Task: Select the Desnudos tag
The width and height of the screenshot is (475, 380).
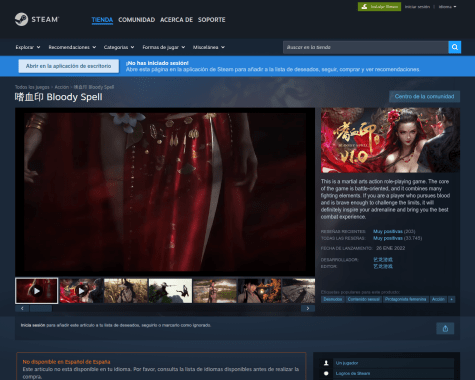Action: tap(333, 299)
